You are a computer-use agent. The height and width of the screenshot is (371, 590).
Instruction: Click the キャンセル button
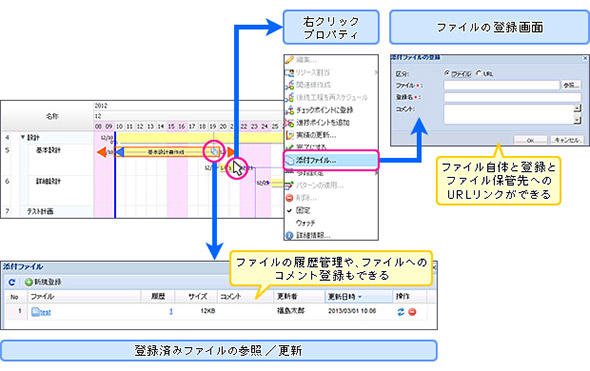(567, 140)
